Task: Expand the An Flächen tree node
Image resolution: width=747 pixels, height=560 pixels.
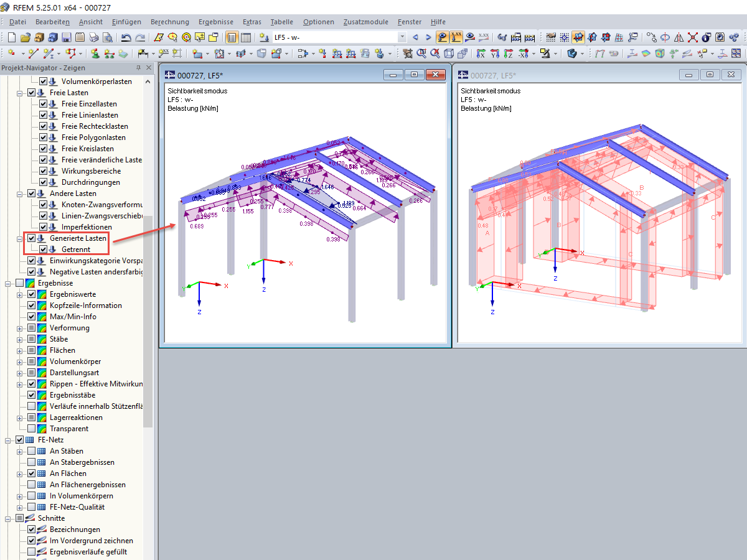Action: coord(20,474)
